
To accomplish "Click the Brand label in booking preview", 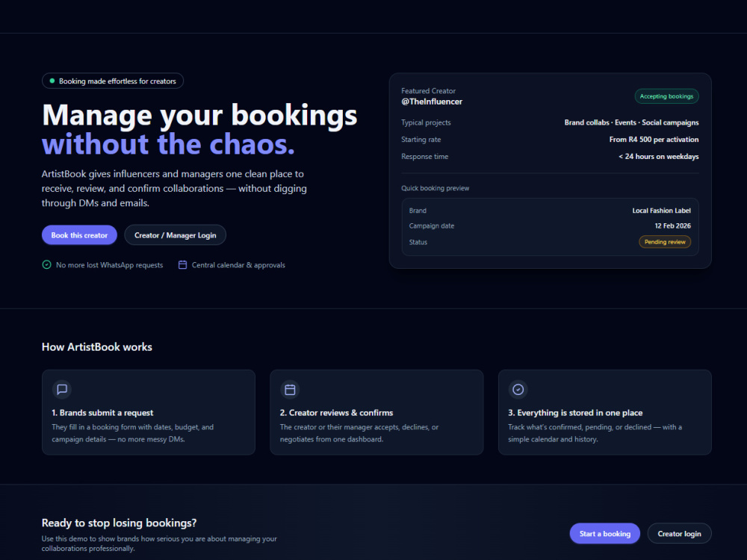I will pyautogui.click(x=418, y=211).
